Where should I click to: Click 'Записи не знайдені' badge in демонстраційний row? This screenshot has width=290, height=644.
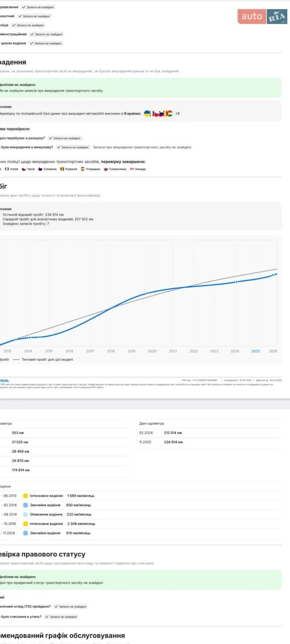pyautogui.click(x=47, y=34)
